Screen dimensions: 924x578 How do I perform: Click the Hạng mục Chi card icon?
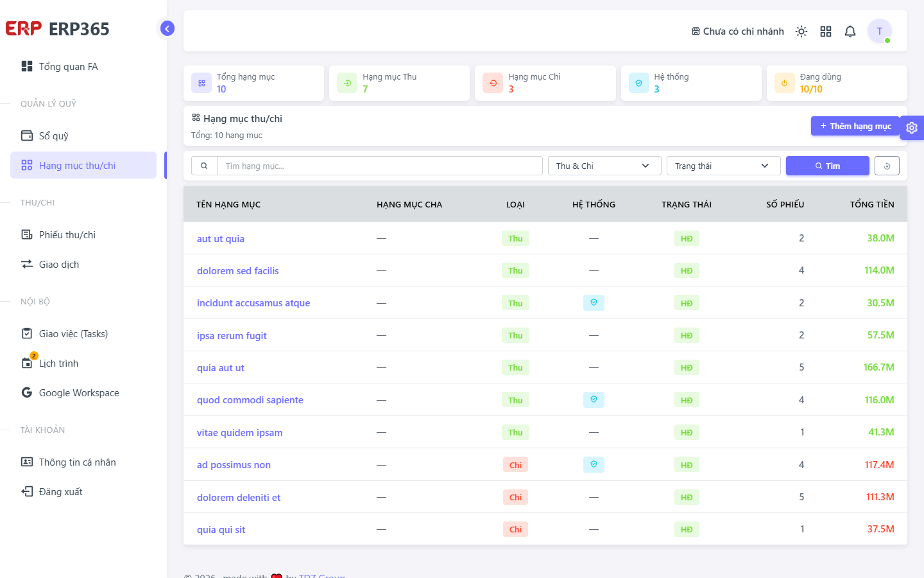(x=493, y=83)
